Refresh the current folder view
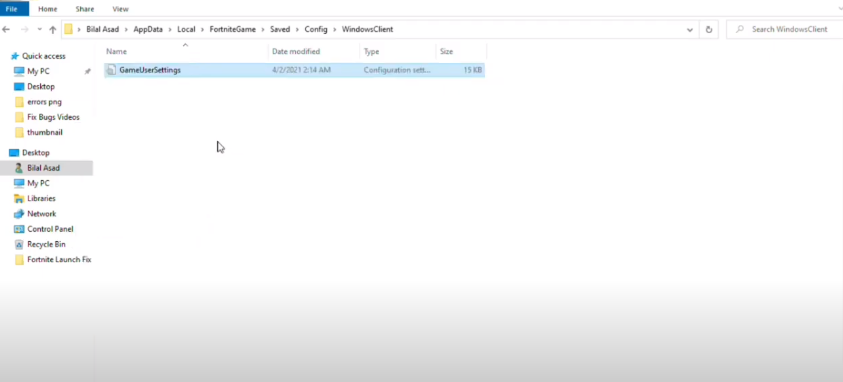Image resolution: width=843 pixels, height=382 pixels. 709,30
